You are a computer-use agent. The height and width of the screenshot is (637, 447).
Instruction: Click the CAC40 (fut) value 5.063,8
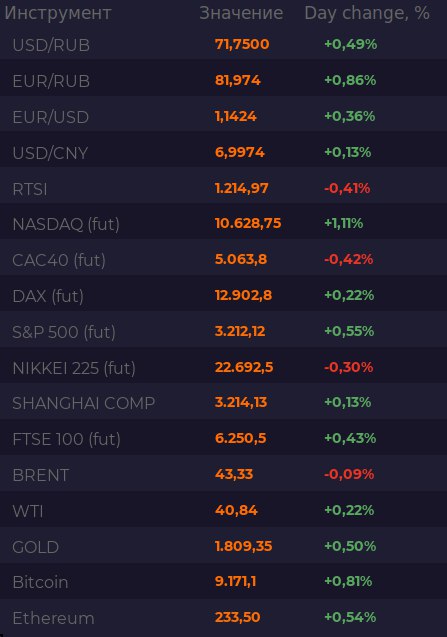241,259
